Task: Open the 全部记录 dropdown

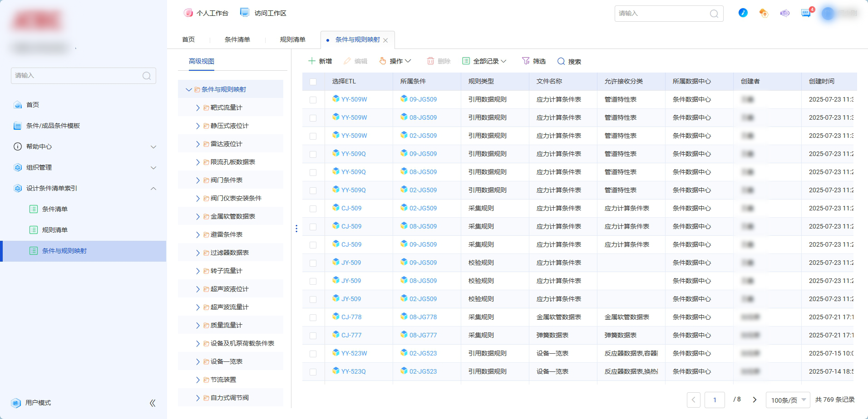Action: [484, 61]
